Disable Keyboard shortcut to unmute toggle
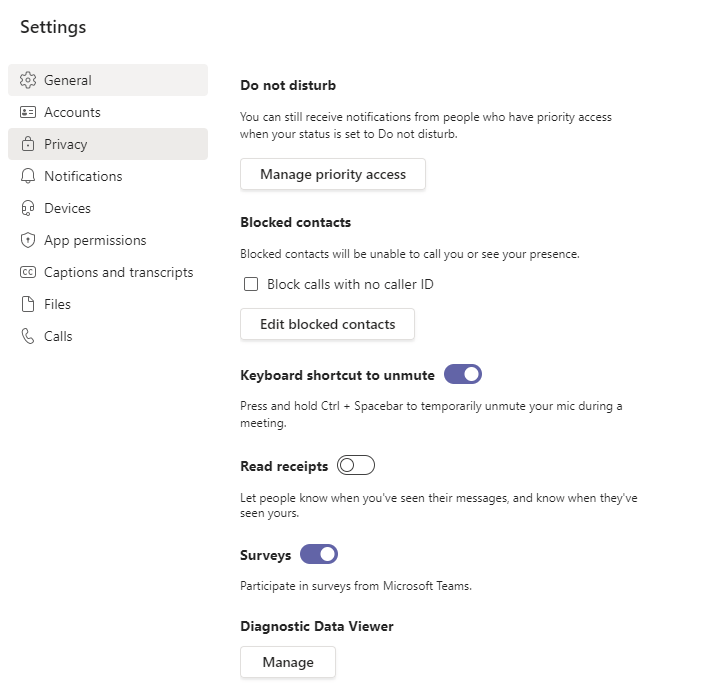Image resolution: width=708 pixels, height=691 pixels. 463,374
